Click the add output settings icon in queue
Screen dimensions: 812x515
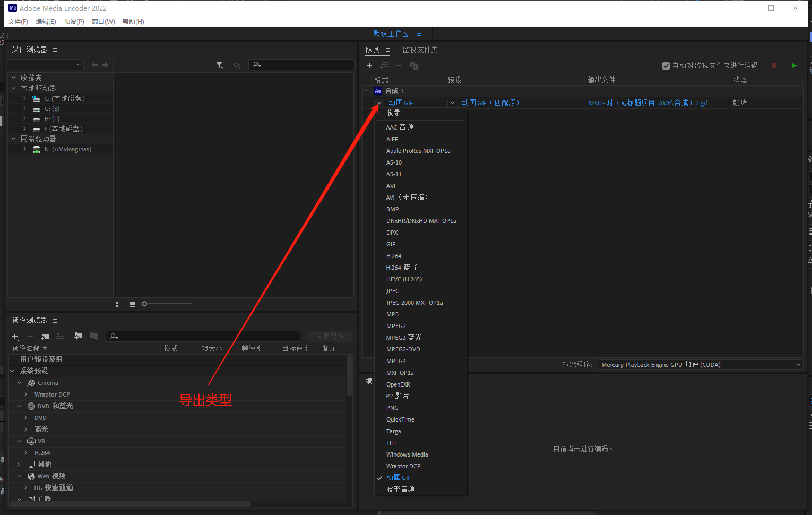[384, 66]
